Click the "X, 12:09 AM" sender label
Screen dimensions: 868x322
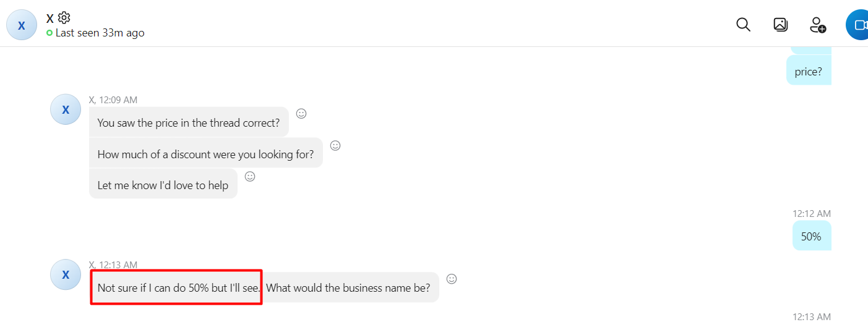[x=113, y=100]
